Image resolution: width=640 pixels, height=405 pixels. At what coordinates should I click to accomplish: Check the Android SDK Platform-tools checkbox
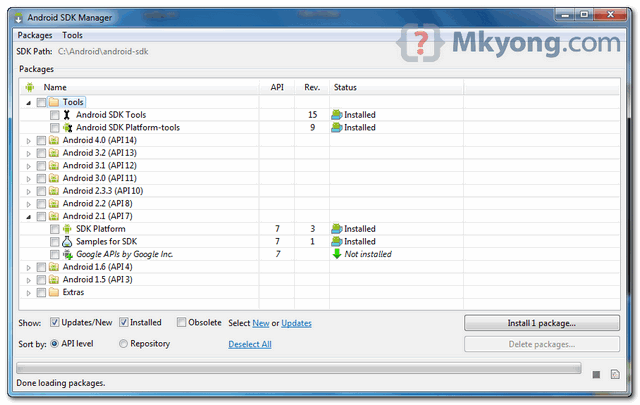(55, 128)
